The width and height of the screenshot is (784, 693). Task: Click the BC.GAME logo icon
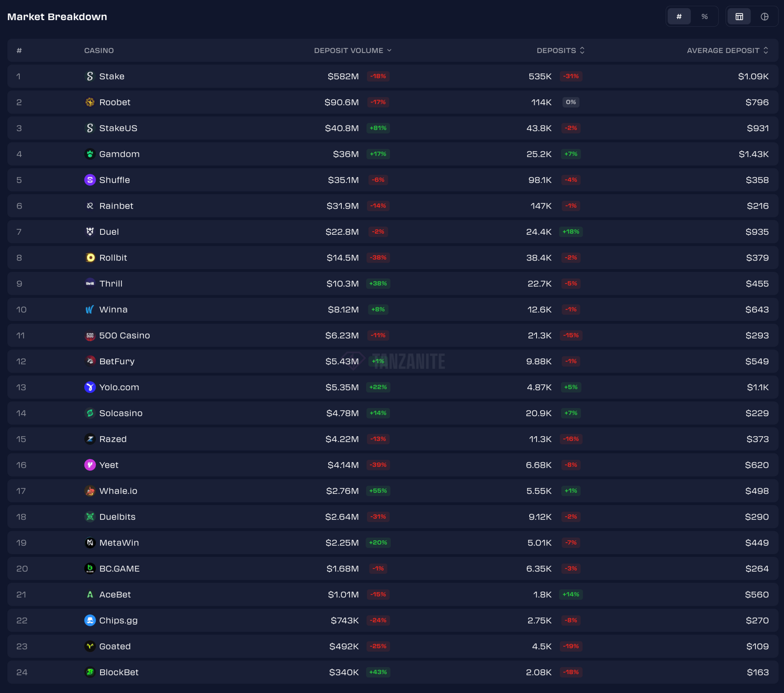(x=90, y=568)
